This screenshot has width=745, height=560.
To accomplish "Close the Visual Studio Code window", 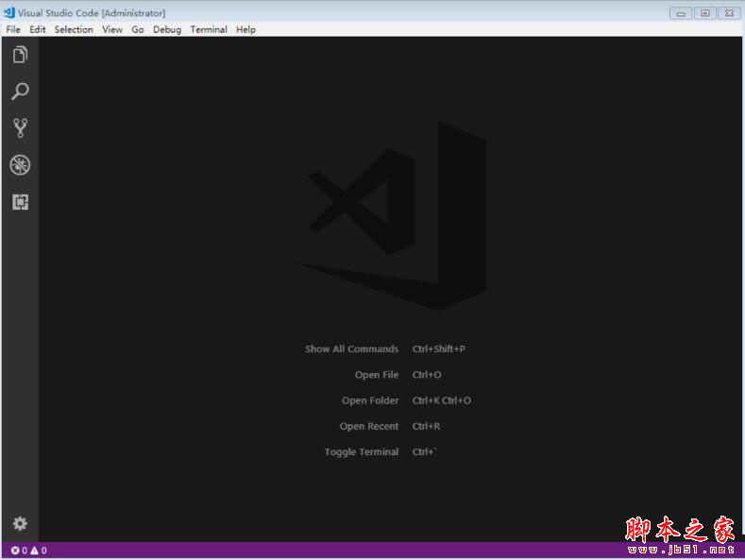I will [729, 13].
